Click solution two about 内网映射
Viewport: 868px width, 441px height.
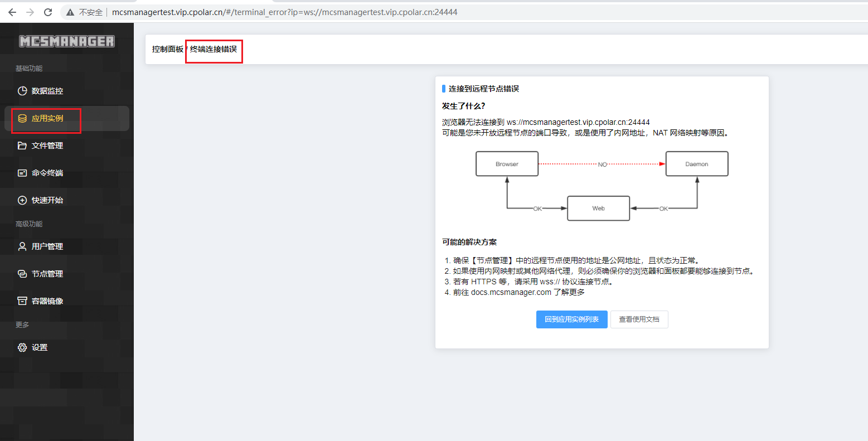click(604, 271)
